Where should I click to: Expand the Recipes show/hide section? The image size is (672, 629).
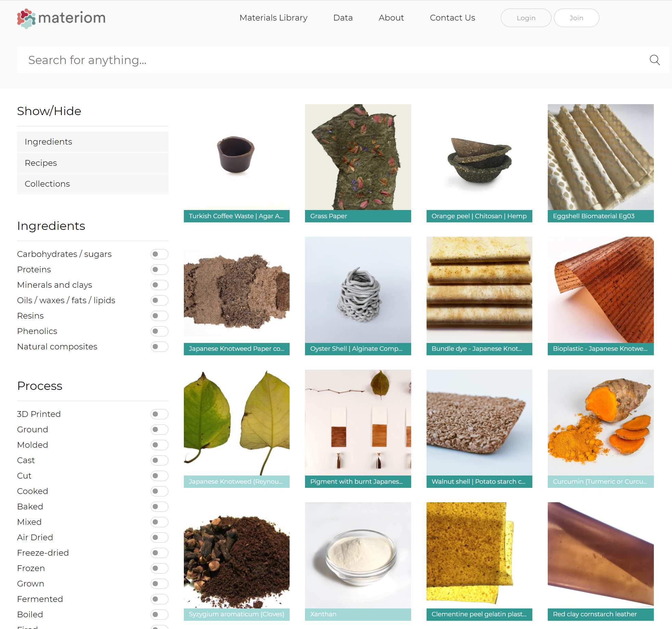tap(92, 163)
